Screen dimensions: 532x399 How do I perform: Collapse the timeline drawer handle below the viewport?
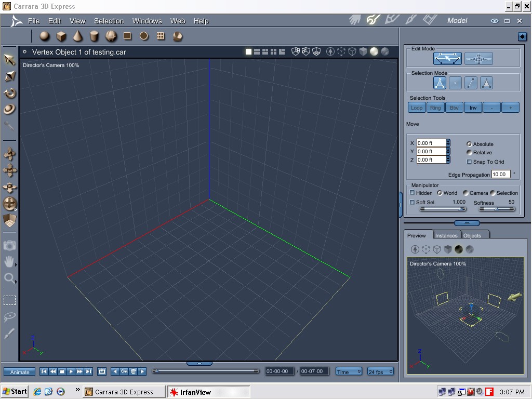(199, 364)
